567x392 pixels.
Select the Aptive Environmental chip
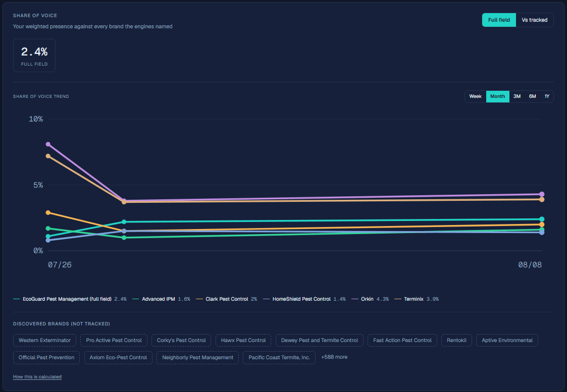507,341
